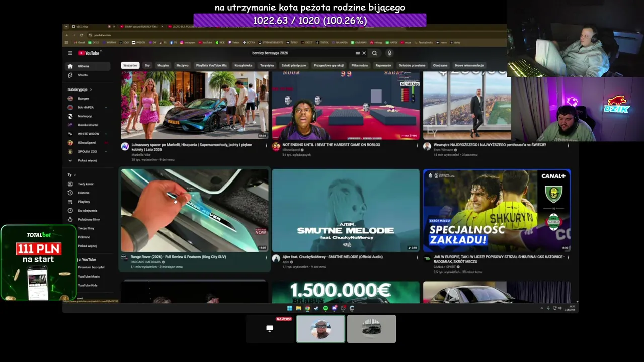This screenshot has width=644, height=362.
Task: Open File Explorer from the taskbar
Action: [298, 308]
